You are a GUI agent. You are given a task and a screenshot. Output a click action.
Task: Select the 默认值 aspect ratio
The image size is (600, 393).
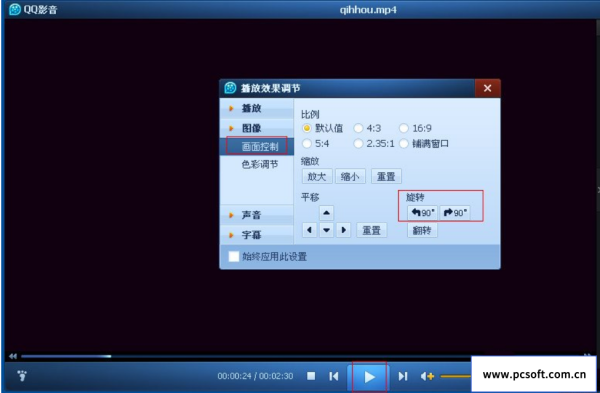tap(307, 128)
